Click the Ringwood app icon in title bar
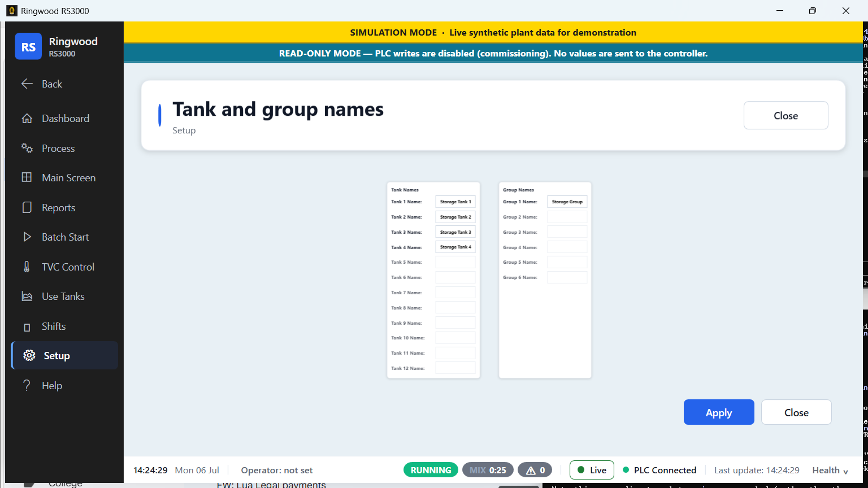Screen dimensions: 868x488 [x=11, y=11]
